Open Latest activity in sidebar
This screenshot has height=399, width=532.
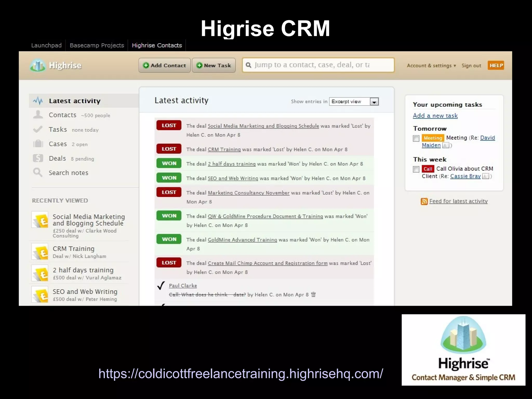84,101
